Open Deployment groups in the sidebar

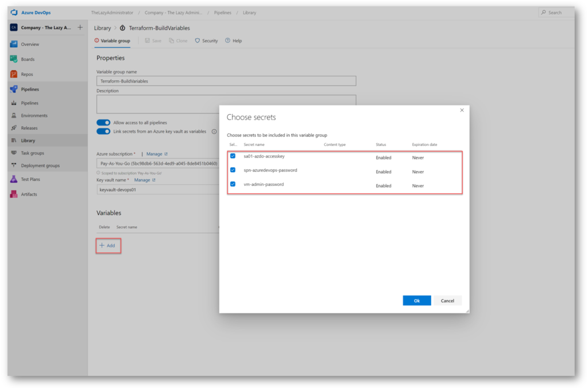click(x=40, y=165)
